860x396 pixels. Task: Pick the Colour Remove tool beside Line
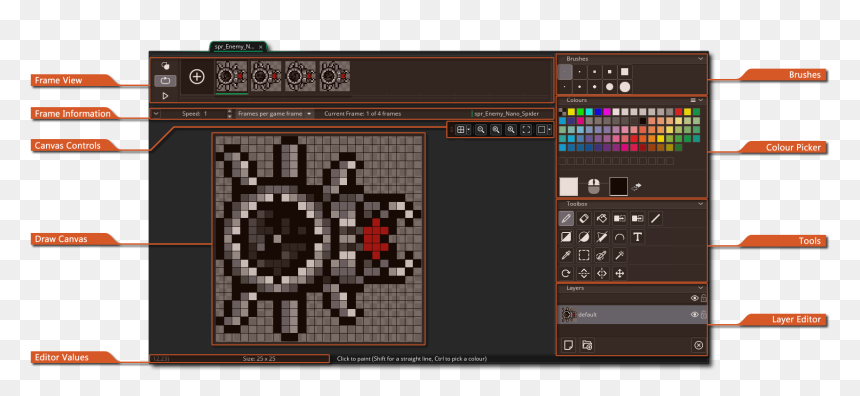(637, 219)
